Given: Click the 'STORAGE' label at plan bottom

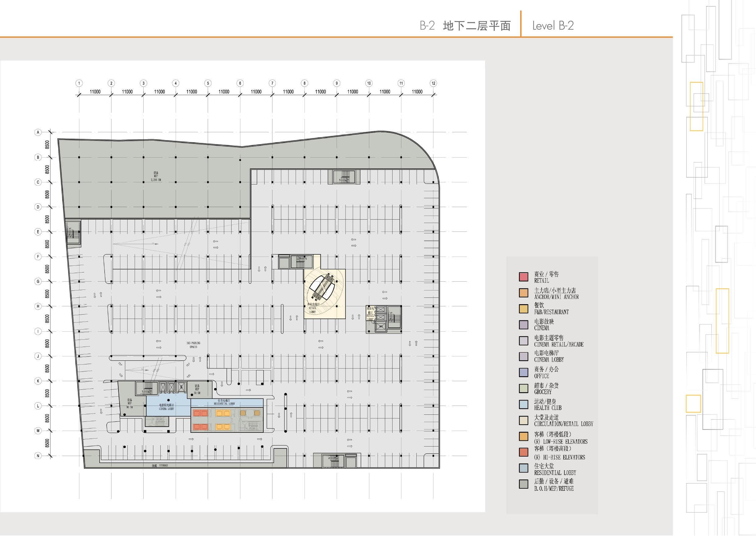Looking at the screenshot, I should click(x=163, y=465).
